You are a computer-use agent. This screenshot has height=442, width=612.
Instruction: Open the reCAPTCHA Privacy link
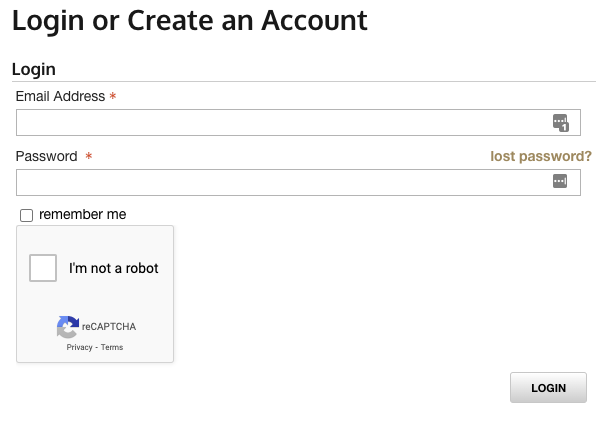click(79, 347)
